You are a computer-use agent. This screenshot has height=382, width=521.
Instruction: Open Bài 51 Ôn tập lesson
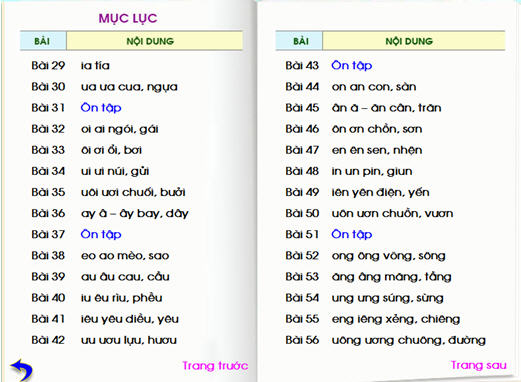click(x=352, y=235)
